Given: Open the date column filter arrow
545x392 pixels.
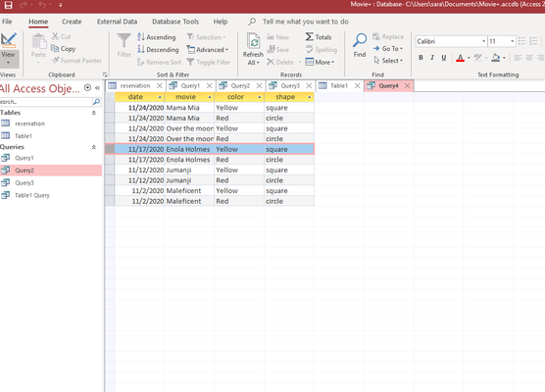Looking at the screenshot, I should pos(160,97).
